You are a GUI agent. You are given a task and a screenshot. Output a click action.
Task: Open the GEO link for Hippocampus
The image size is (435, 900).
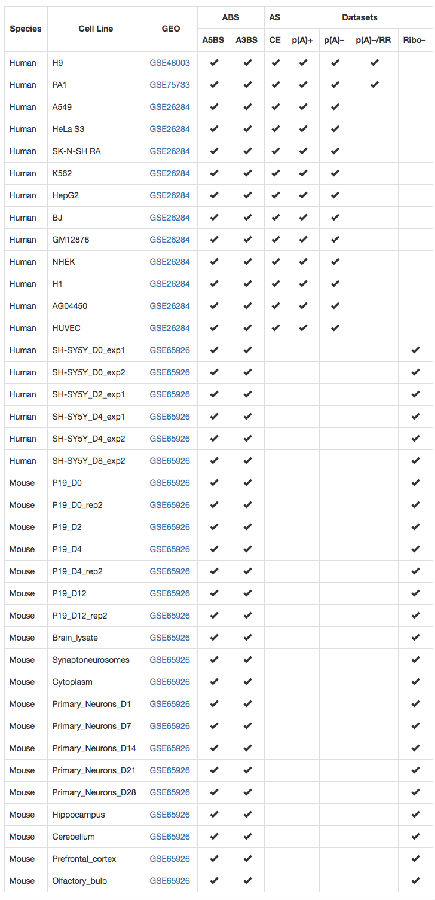[x=169, y=814]
